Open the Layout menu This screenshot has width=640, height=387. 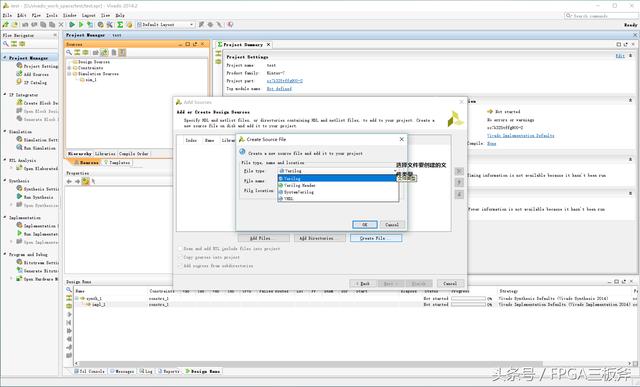[x=89, y=15]
